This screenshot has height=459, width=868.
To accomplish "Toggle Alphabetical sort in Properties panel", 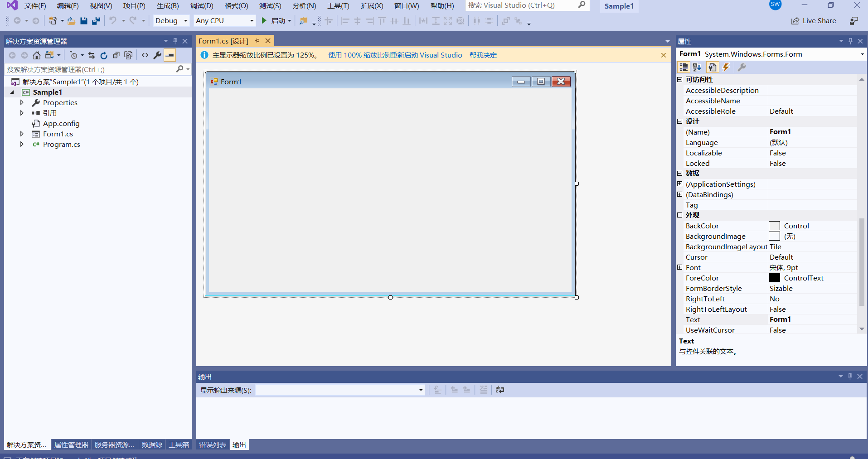I will tap(697, 68).
